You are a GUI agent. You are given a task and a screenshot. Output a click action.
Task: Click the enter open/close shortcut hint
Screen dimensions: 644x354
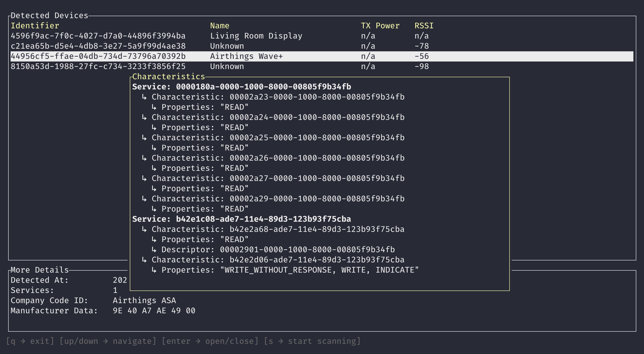tap(210, 341)
